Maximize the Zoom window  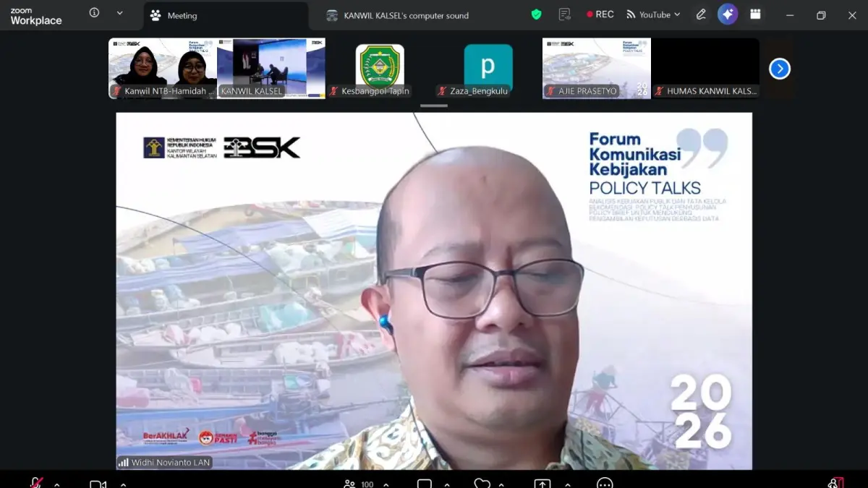821,15
